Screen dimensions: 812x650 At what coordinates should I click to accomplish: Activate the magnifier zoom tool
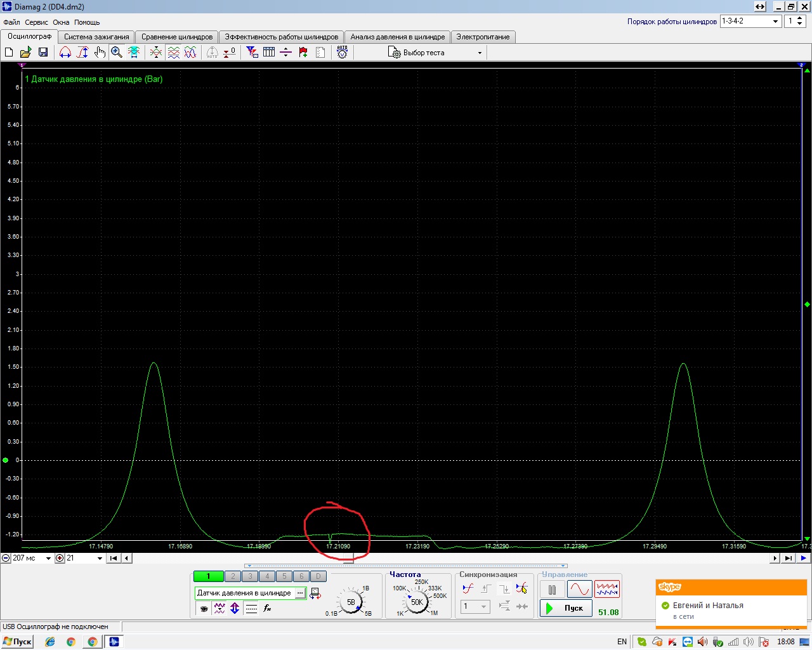[x=117, y=53]
